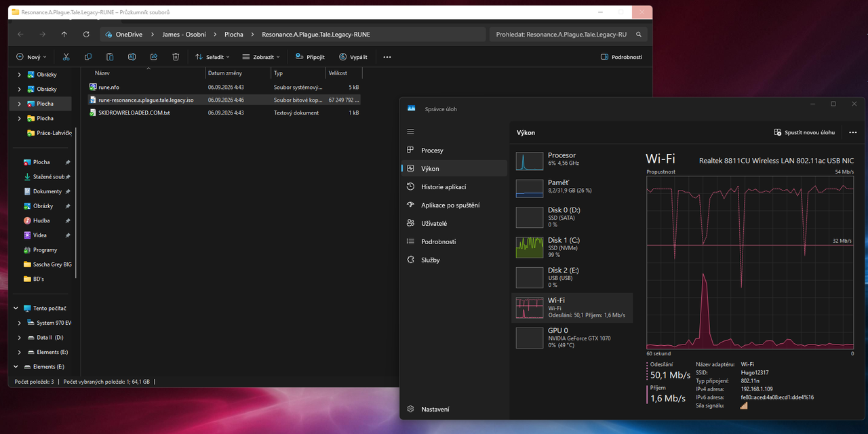Click the Share icon in toolbar
The image size is (868, 434).
click(154, 57)
